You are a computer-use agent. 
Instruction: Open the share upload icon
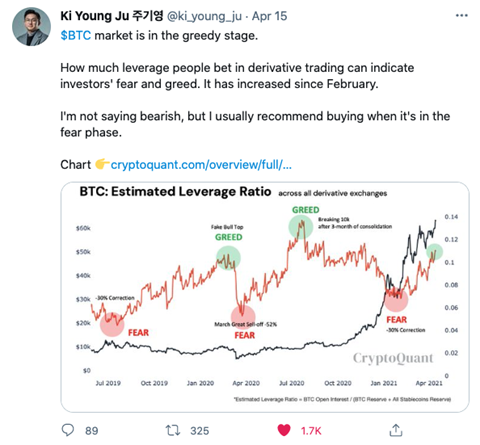click(x=396, y=430)
